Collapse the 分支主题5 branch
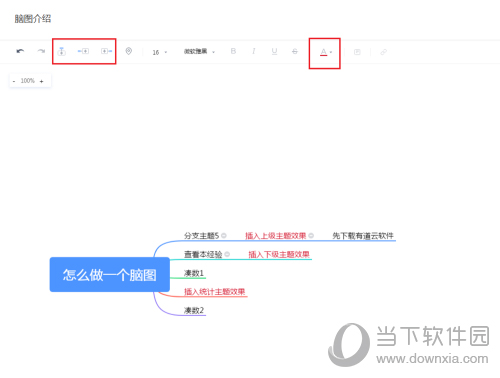Image resolution: width=500 pixels, height=378 pixels. [224, 236]
